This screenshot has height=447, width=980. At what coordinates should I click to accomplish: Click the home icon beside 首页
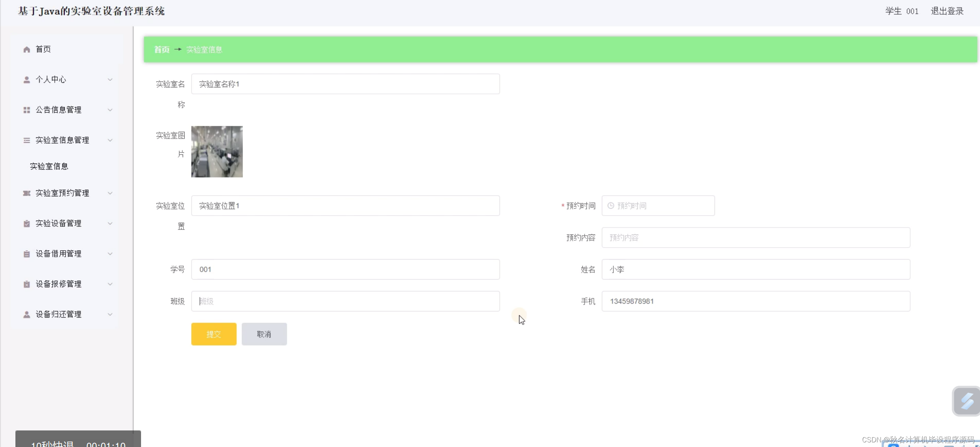27,49
